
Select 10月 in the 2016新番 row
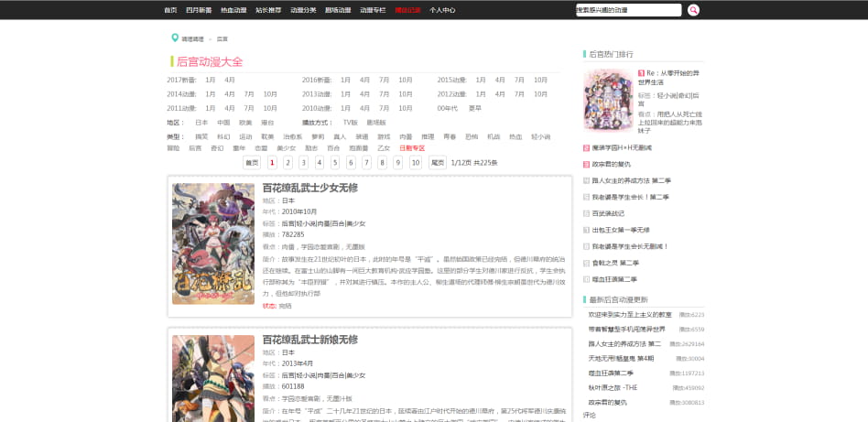click(x=406, y=80)
